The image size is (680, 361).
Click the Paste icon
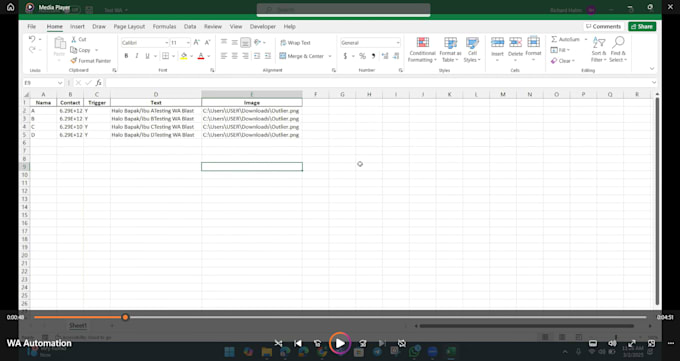(59, 43)
